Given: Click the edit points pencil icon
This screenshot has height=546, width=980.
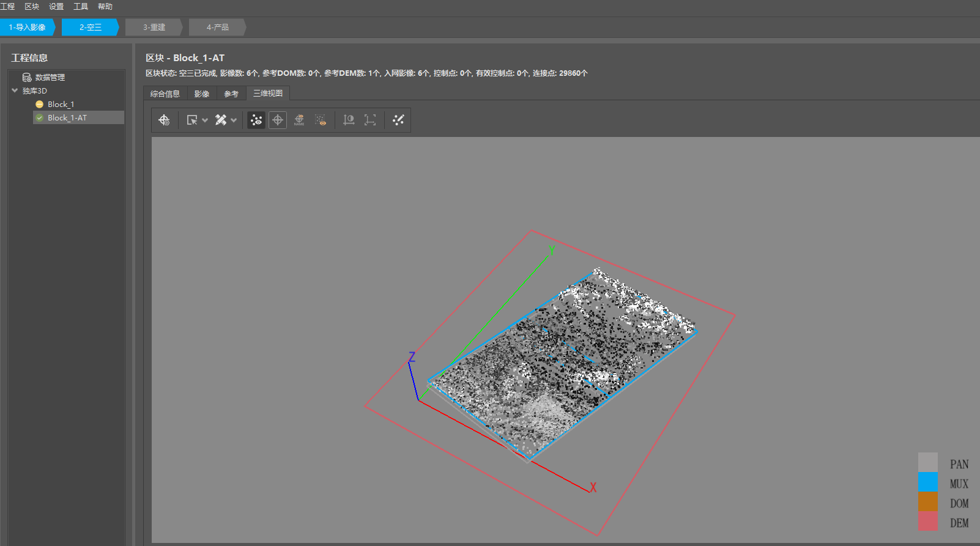Looking at the screenshot, I should point(398,120).
